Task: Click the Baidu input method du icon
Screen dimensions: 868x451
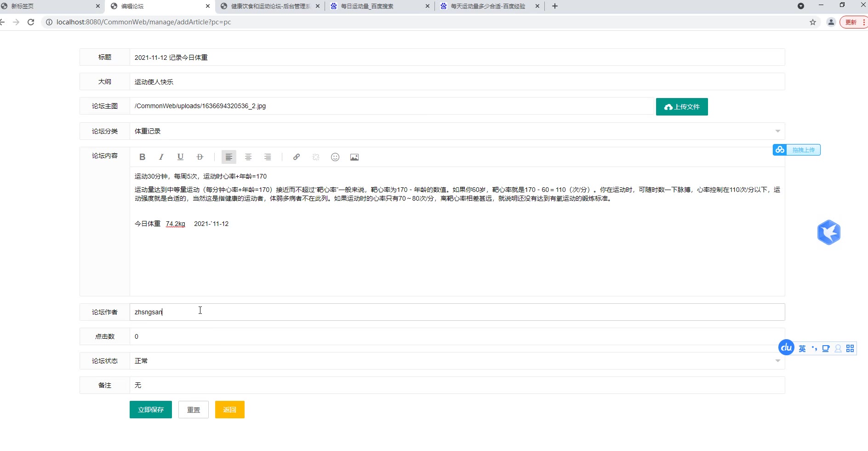Action: pos(786,347)
